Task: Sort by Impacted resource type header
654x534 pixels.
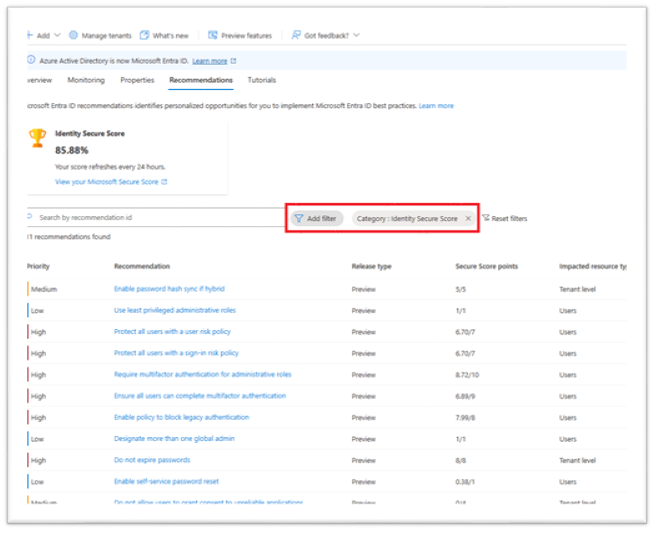Action: 593,266
